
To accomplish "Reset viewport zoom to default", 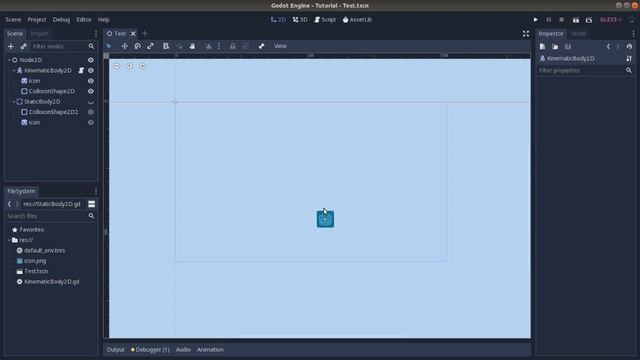I will coord(129,66).
